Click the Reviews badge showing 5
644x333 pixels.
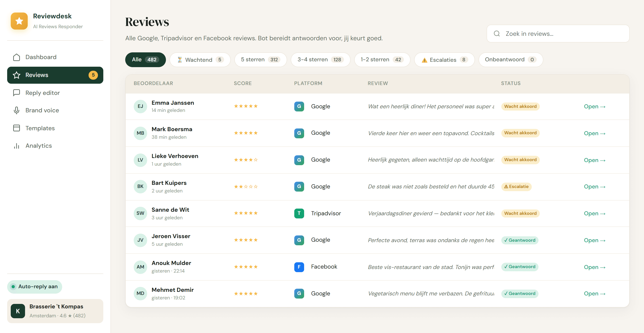pos(93,75)
